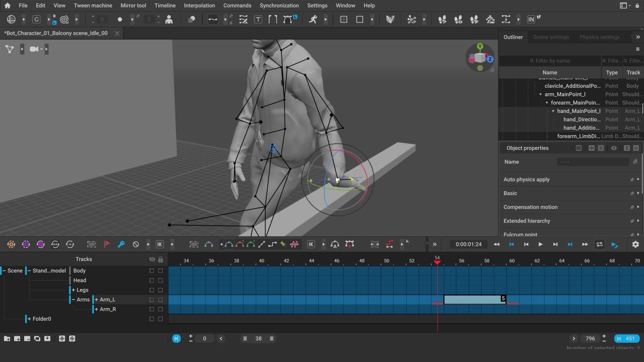Click the red waveform icon in the interpolation toolbar
The width and height of the screenshot is (644, 362).
pyautogui.click(x=294, y=244)
